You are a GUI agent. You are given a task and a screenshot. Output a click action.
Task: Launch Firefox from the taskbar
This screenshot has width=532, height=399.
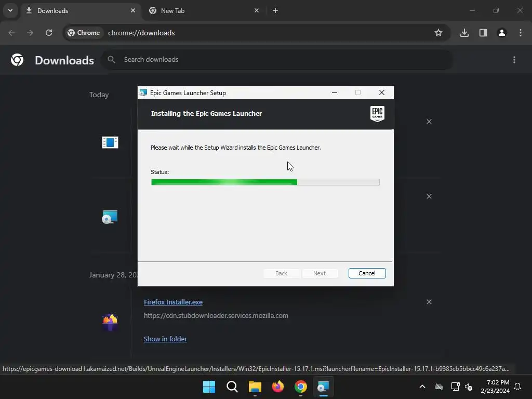click(x=278, y=387)
